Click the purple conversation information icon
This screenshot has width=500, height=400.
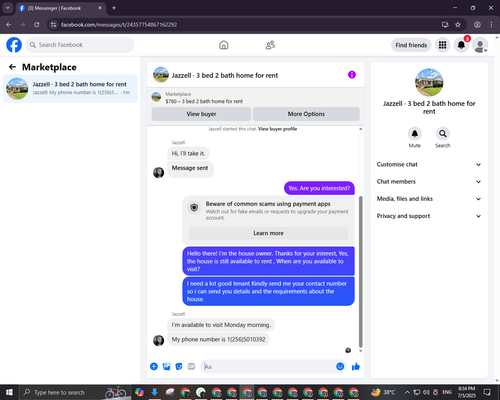pos(352,75)
